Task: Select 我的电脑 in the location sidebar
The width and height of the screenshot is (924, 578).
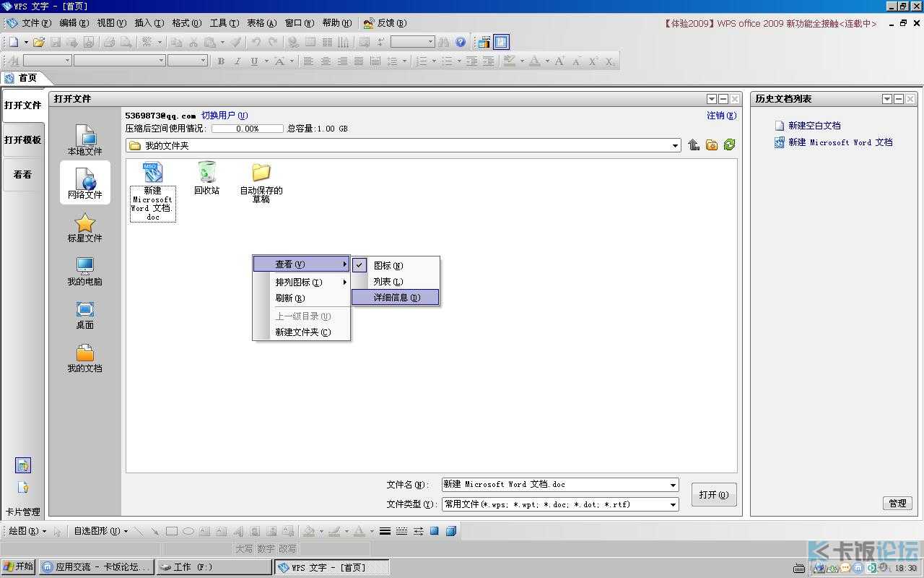Action: tap(85, 271)
